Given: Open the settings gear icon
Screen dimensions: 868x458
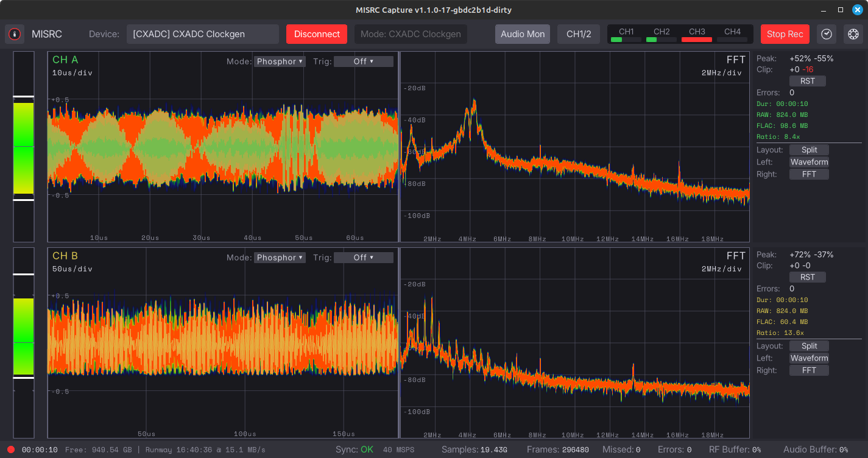Looking at the screenshot, I should click(853, 34).
